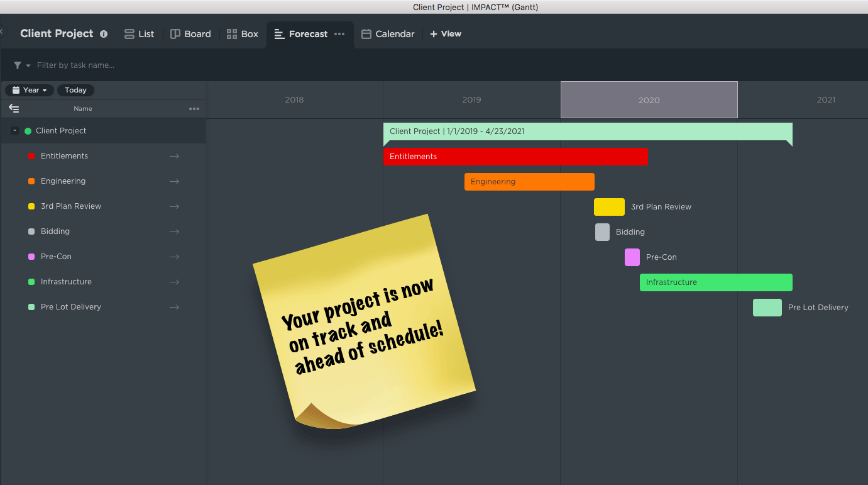Open the Name column three-dots menu

point(194,109)
